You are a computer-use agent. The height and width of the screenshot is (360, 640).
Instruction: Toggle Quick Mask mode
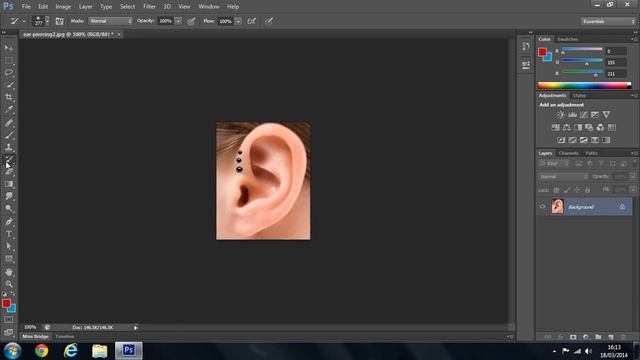(x=9, y=320)
